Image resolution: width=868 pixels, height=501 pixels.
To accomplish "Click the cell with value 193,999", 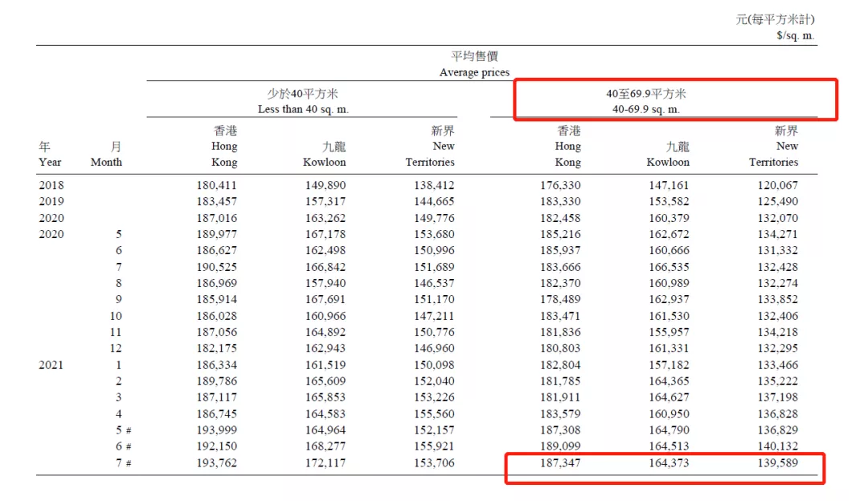I will (x=217, y=431).
